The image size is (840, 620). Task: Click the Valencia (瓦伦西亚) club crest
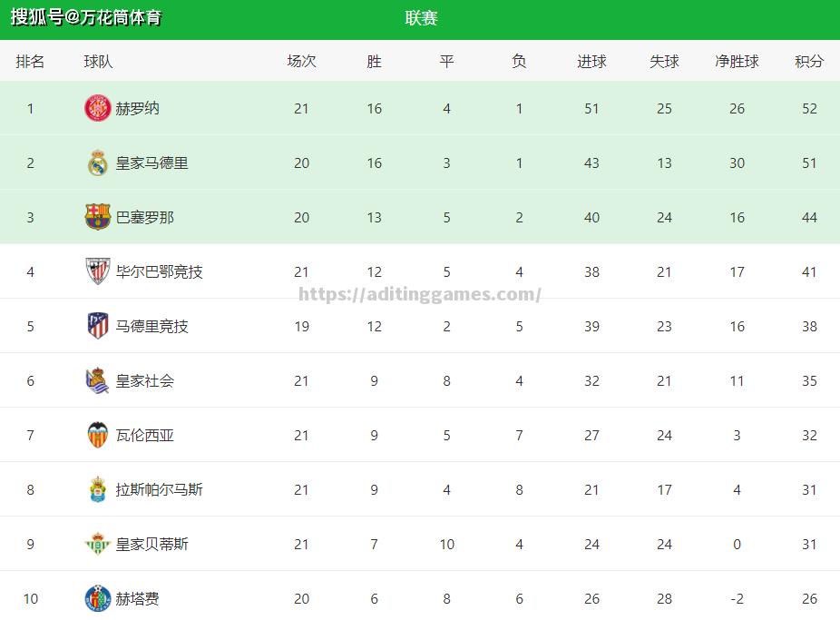tap(97, 436)
